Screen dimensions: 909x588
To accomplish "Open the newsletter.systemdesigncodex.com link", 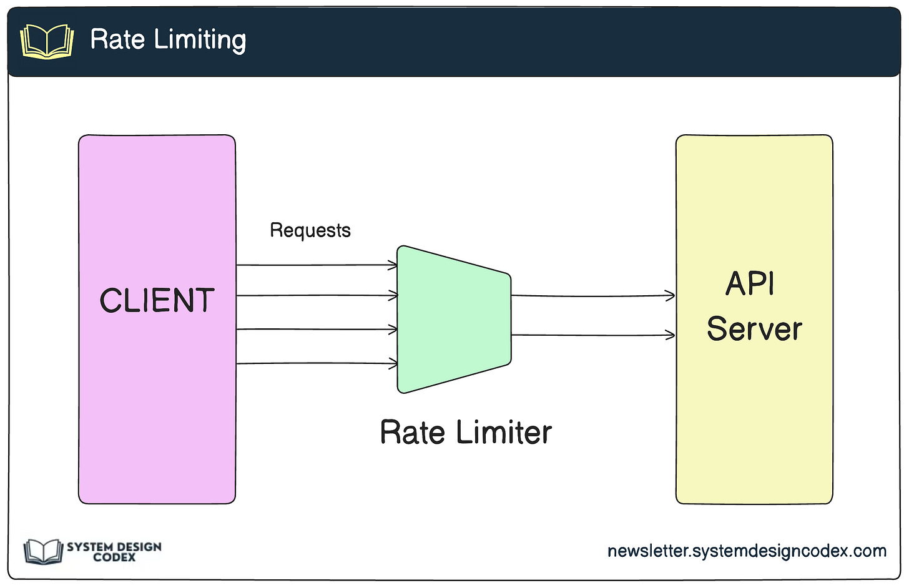I will [747, 551].
